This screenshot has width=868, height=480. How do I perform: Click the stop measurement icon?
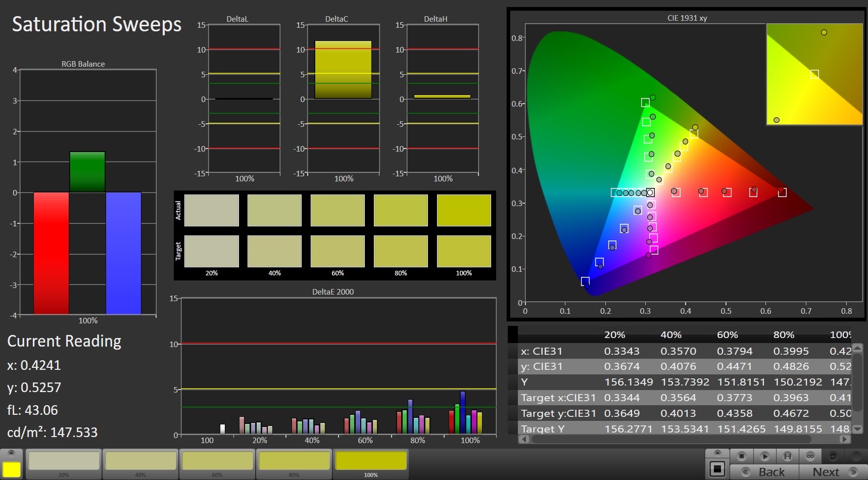pos(741,456)
